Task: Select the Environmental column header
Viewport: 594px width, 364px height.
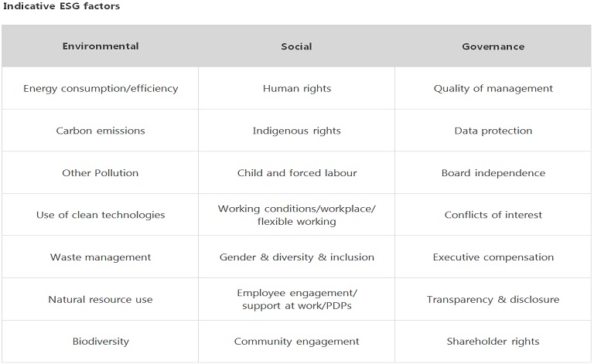Action: point(101,46)
